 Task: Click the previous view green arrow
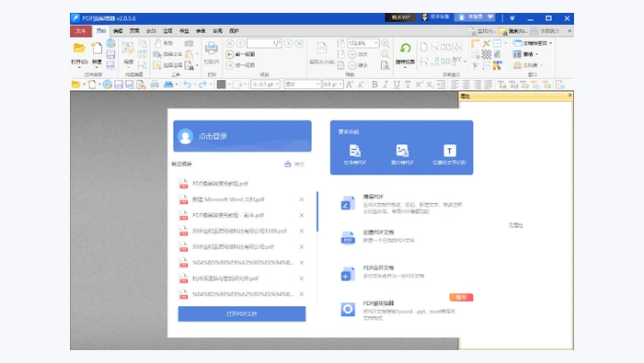[230, 54]
